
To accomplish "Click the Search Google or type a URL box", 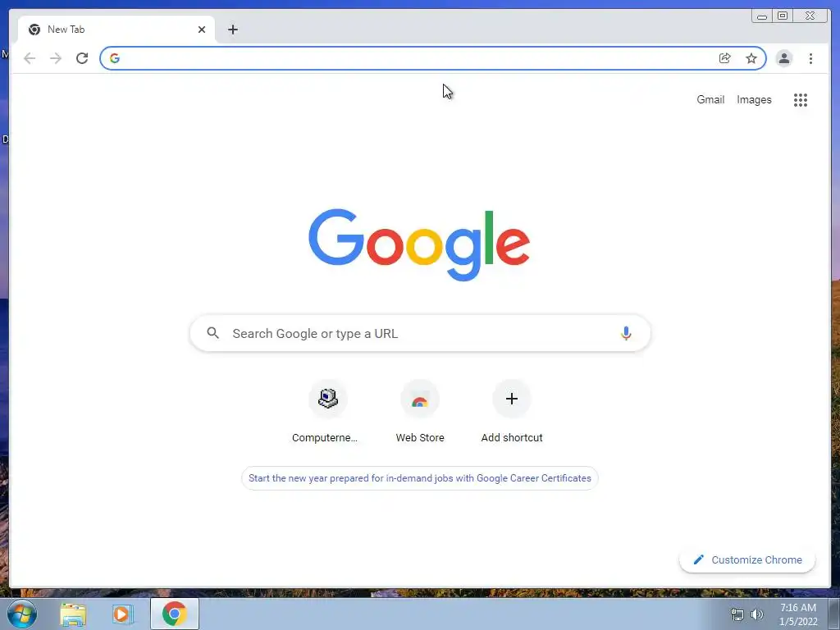I will click(x=420, y=333).
